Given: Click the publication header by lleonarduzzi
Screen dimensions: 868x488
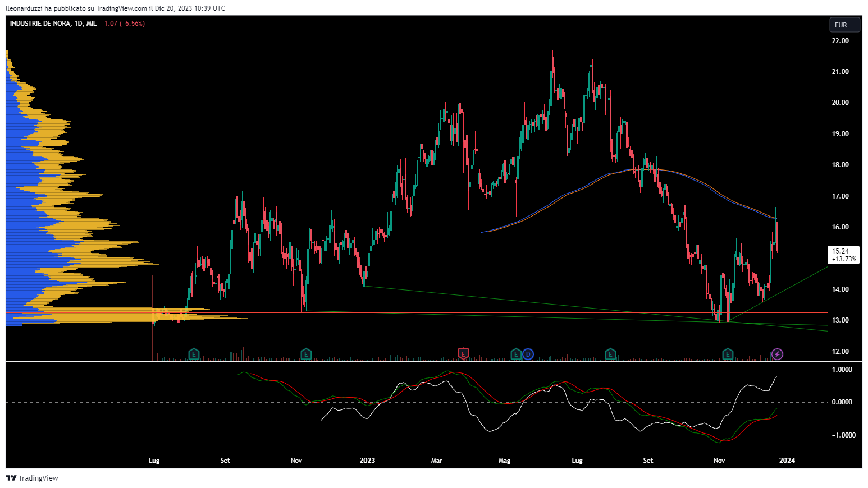Looking at the screenshot, I should tap(115, 8).
